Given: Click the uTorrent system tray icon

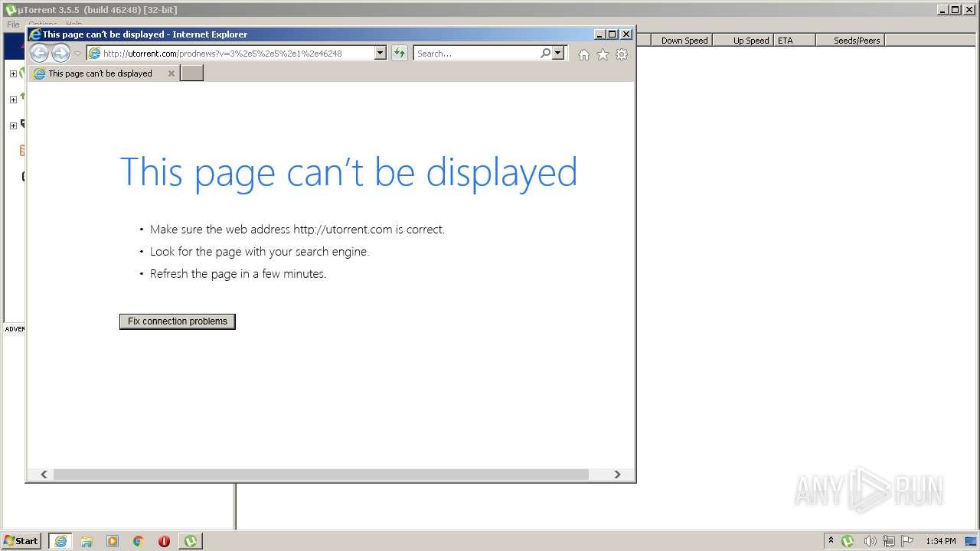Looking at the screenshot, I should point(848,541).
